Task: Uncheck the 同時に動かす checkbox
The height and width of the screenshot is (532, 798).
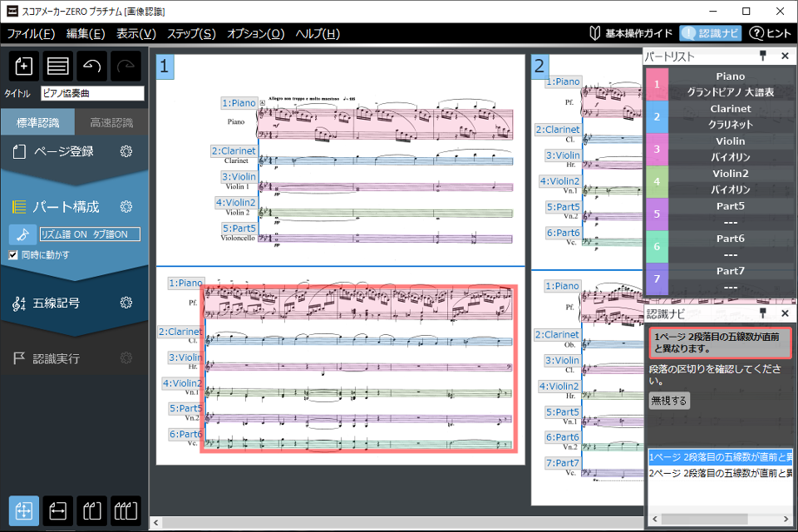Action: (12, 254)
